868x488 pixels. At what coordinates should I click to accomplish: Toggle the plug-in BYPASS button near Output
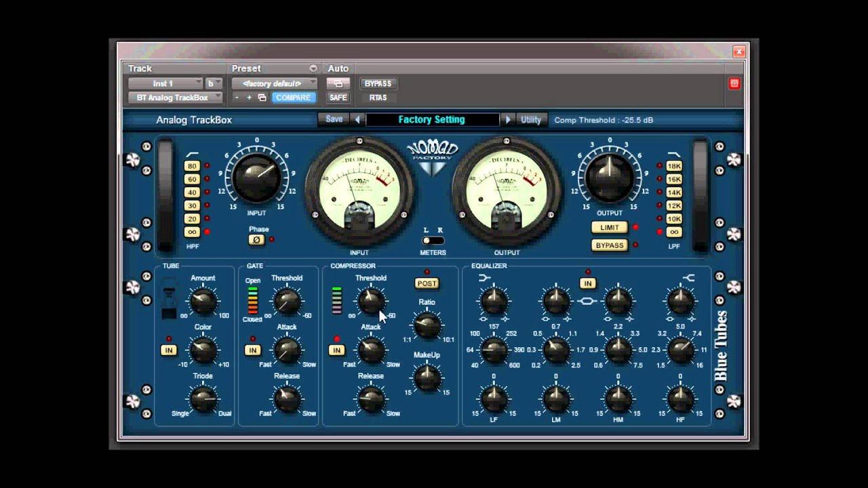(609, 245)
